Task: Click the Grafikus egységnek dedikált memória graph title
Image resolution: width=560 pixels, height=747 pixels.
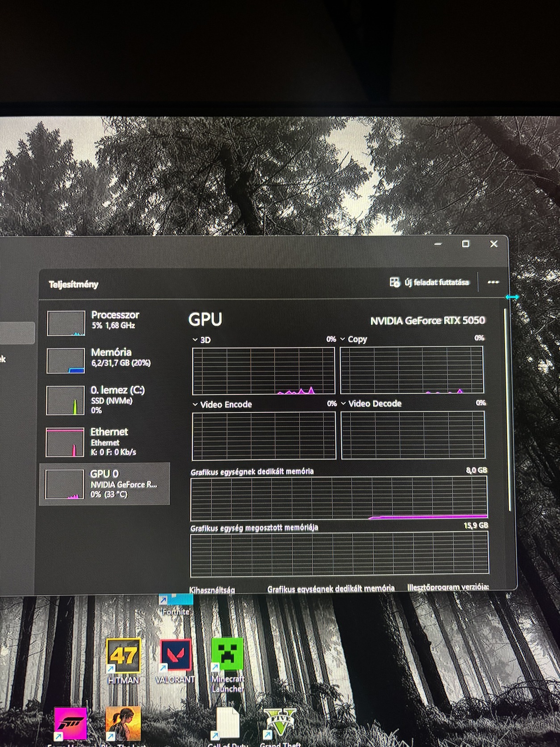Action: 252,471
